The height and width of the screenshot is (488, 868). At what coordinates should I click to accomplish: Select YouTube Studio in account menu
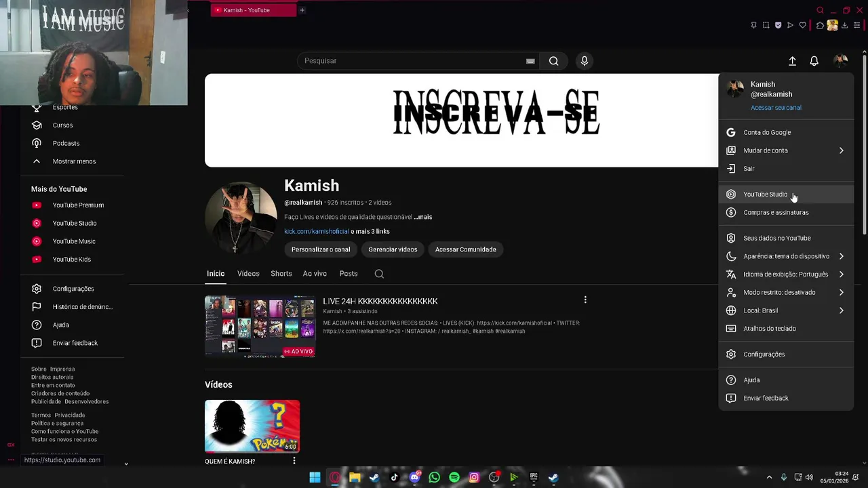pos(786,195)
